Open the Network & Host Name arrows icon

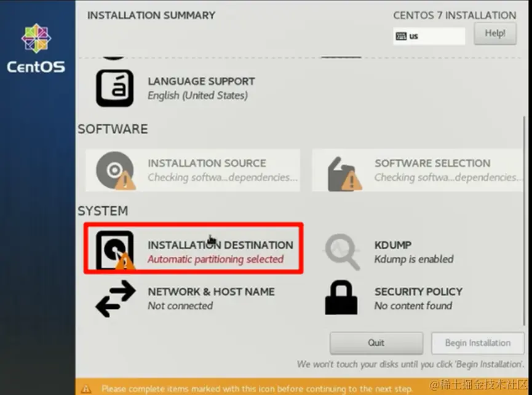116,298
